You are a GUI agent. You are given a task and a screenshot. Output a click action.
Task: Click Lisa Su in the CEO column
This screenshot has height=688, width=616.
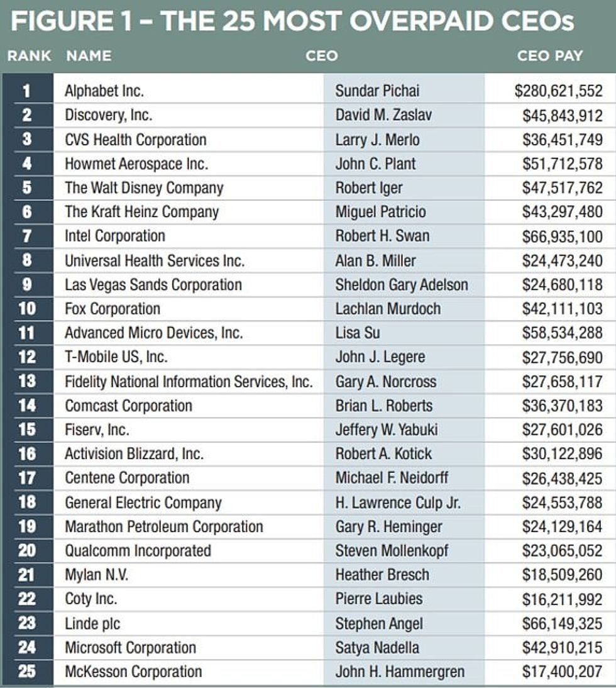coord(358,333)
